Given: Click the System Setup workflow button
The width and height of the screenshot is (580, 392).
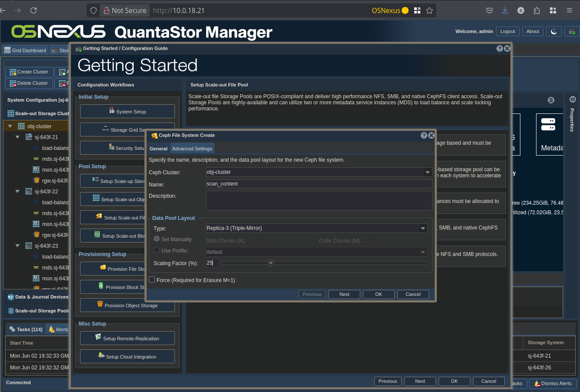Looking at the screenshot, I should pos(127,112).
